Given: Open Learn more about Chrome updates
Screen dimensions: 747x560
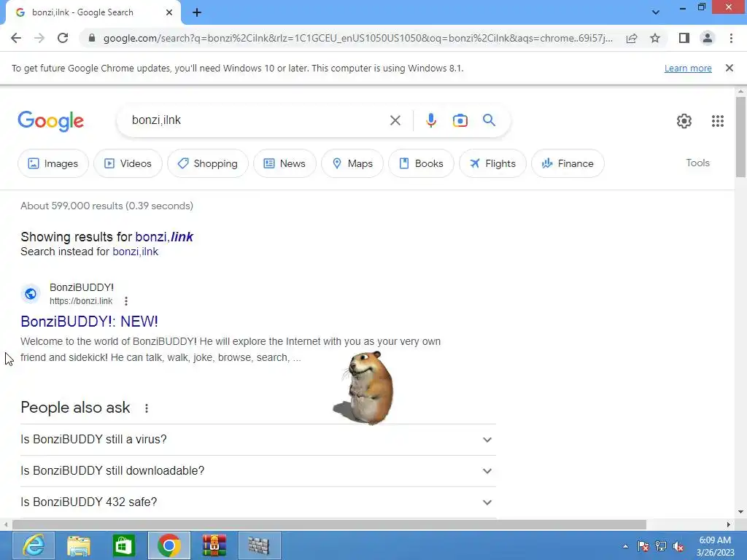Looking at the screenshot, I should 688,68.
